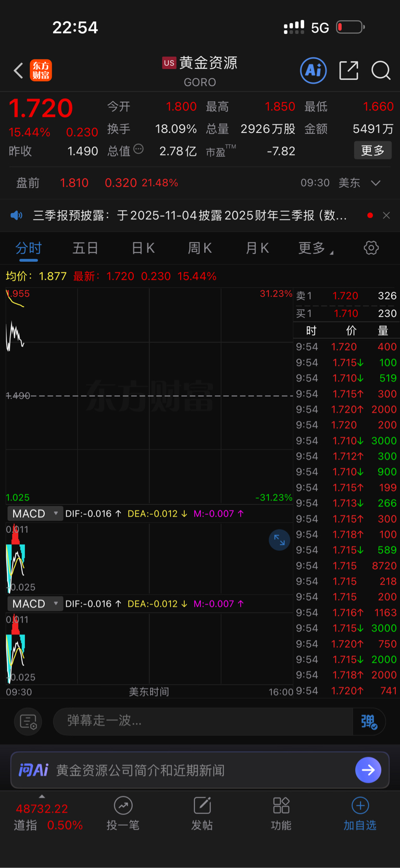The width and height of the screenshot is (400, 868).
Task: Tap the trade row with volume 519
Action: (346, 378)
